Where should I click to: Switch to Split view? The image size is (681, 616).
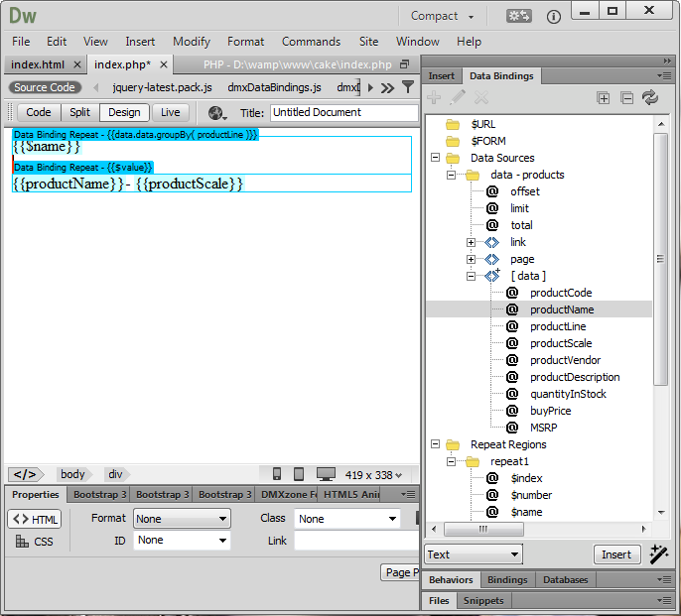(79, 112)
